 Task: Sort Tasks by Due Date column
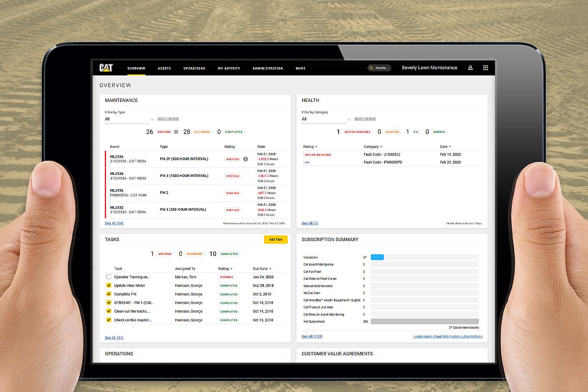[x=262, y=269]
